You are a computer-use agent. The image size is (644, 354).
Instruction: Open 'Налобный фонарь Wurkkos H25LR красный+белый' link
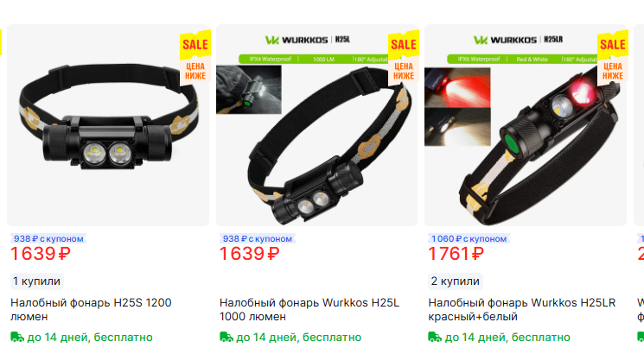(x=521, y=310)
